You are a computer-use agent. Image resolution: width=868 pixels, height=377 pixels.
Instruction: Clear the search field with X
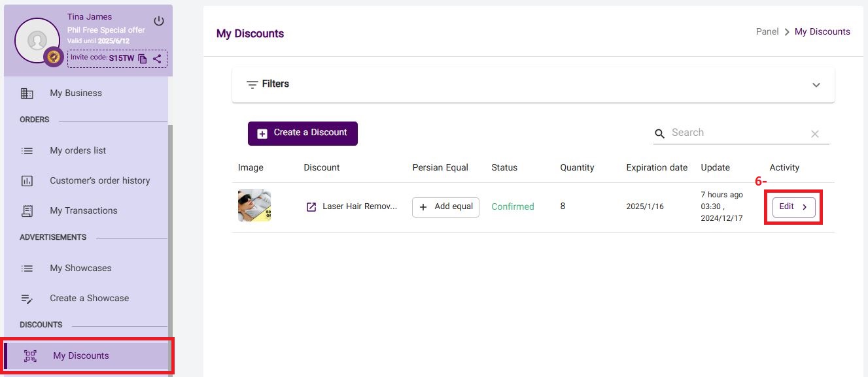pos(815,134)
